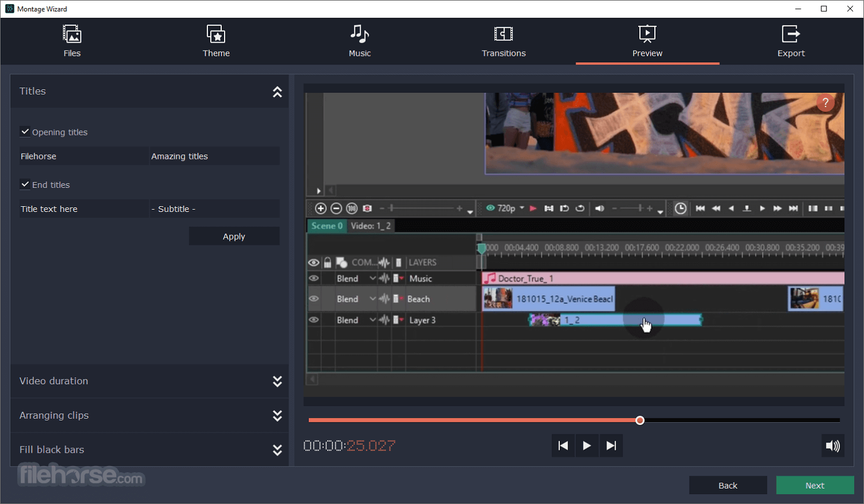Image resolution: width=864 pixels, height=504 pixels.
Task: Click the fit-to-work-area zoom icon
Action: pos(367,209)
